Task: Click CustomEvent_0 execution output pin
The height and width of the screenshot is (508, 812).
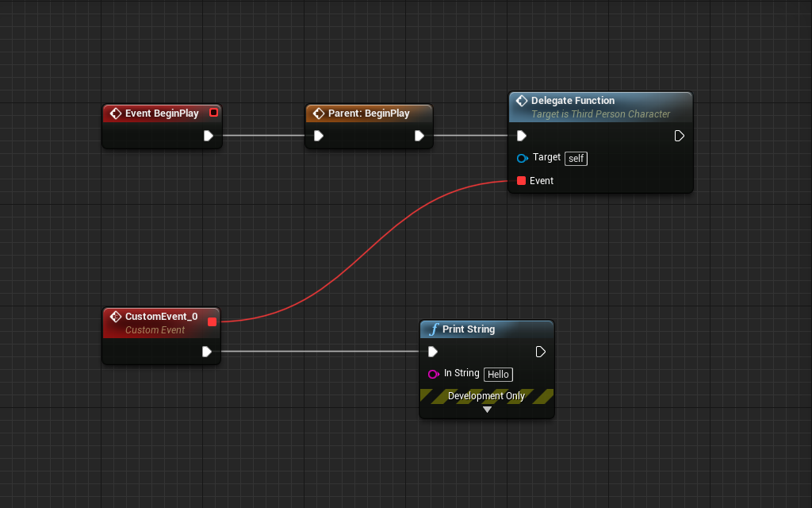Action: pyautogui.click(x=207, y=352)
